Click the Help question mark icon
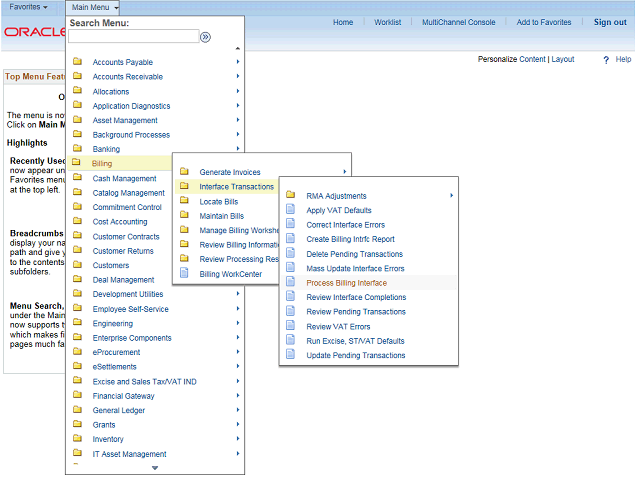This screenshot has height=480, width=640. pos(606,60)
